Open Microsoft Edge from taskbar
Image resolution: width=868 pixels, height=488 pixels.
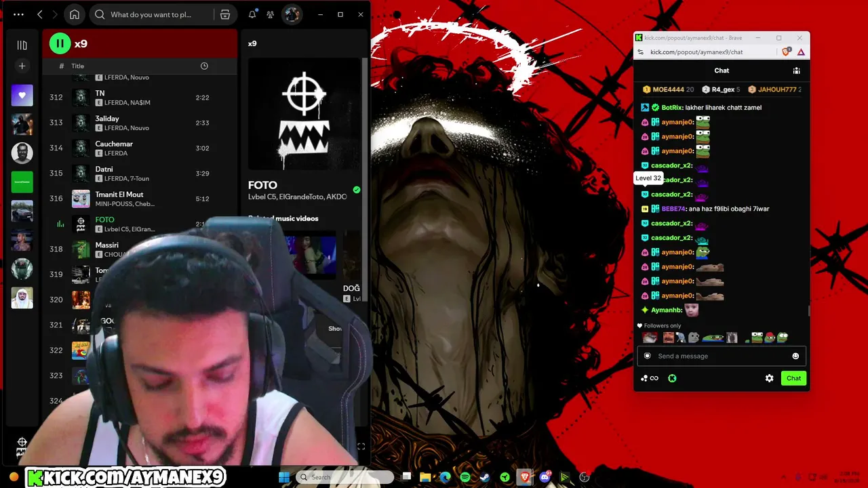click(x=445, y=477)
